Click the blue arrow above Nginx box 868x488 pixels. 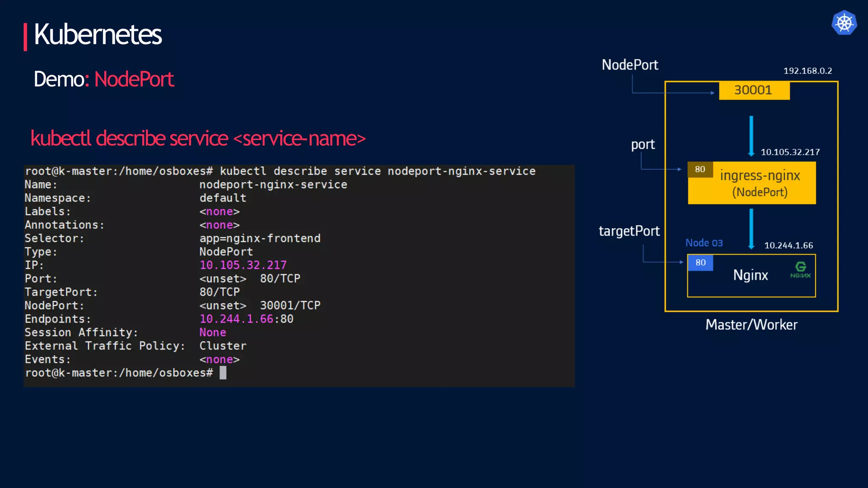(x=751, y=229)
